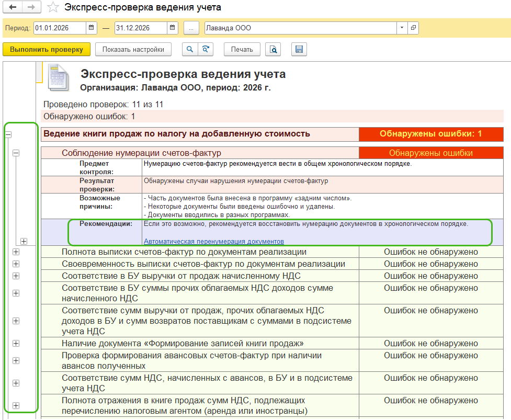
Task: Click the period selection ellipsis button
Action: [x=192, y=28]
